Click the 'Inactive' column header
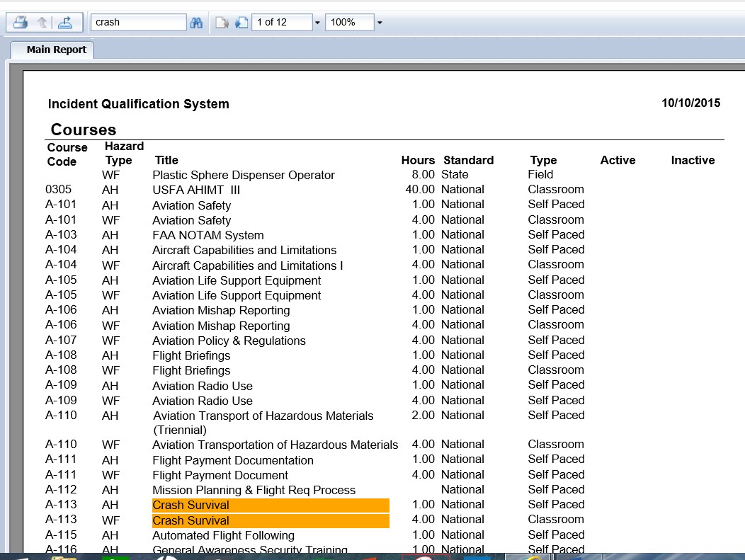 click(x=693, y=160)
